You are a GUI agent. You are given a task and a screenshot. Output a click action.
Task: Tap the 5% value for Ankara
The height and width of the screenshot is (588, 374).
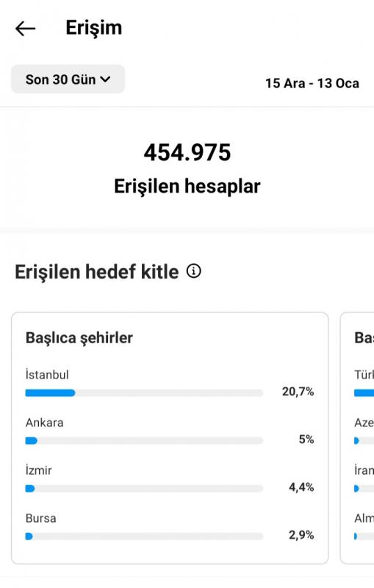[x=306, y=439]
